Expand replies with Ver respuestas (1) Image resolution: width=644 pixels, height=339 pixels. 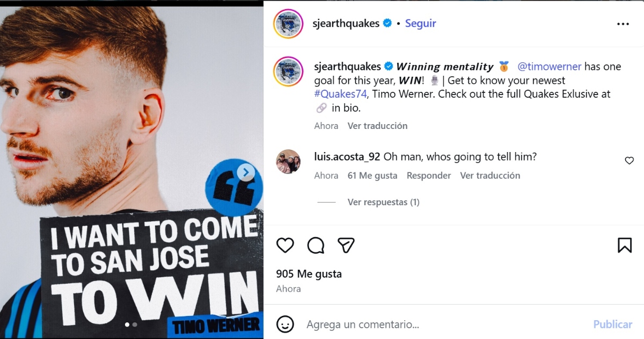(x=383, y=202)
